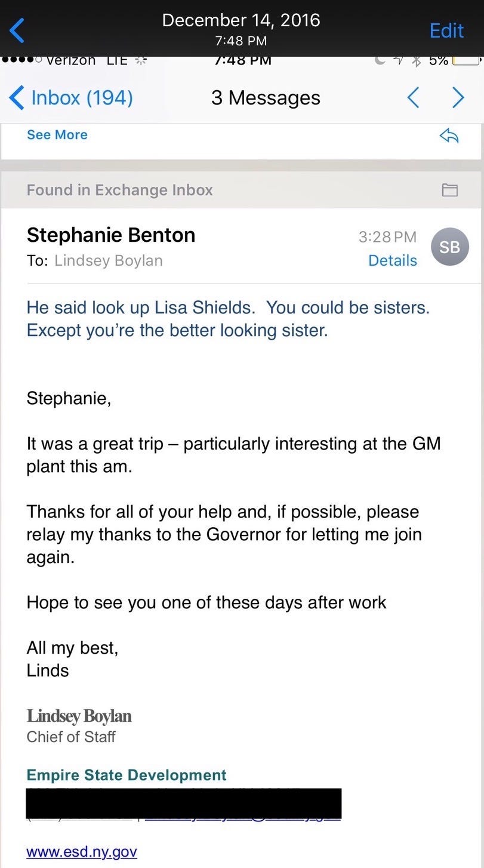This screenshot has height=868, width=484.
Task: Show the previous message with the left arrow
Action: point(413,97)
